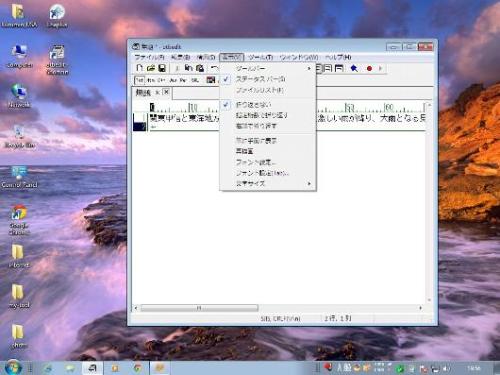Click the copy toolbar icon
500x375 pixels.
click(x=189, y=68)
